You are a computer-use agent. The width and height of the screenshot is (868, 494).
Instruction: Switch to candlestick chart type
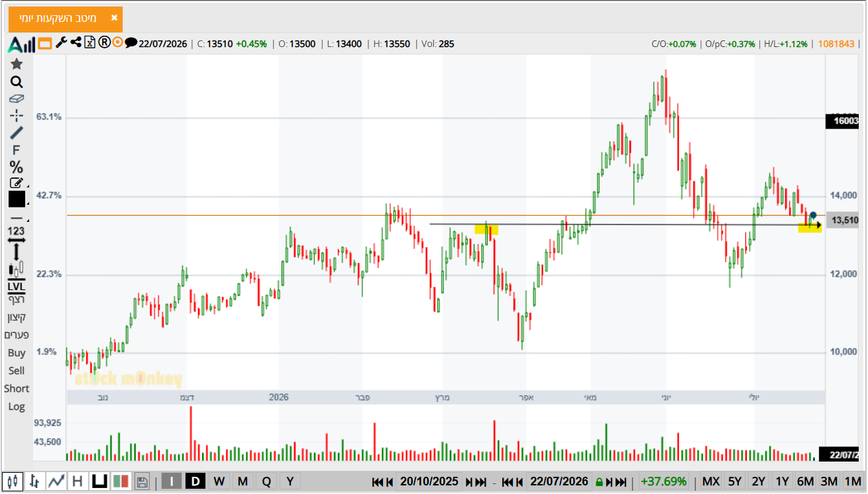(13, 481)
